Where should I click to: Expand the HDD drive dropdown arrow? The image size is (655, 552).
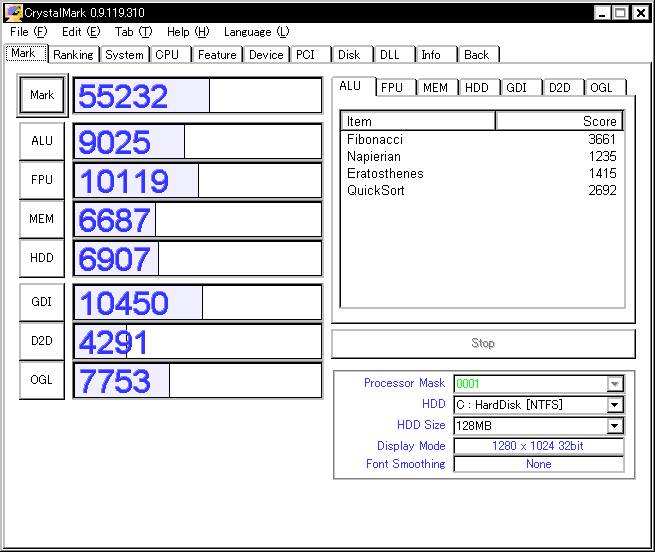[614, 404]
